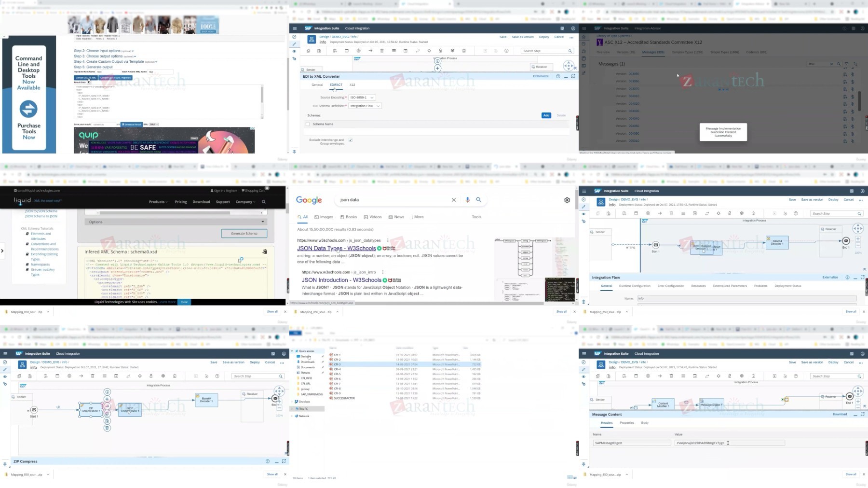This screenshot has width=868, height=488.
Task: Click eye Monitor icon in Message Content window sidebar
Action: (583, 376)
